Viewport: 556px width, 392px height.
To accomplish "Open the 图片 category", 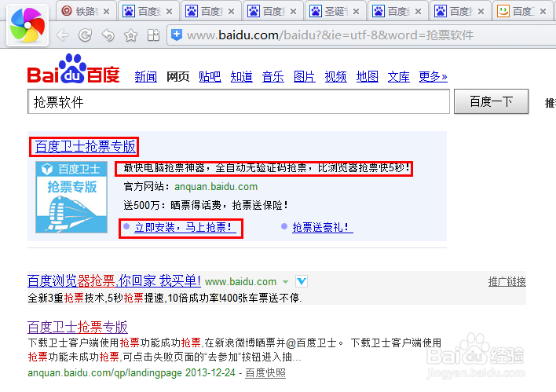I will [305, 77].
